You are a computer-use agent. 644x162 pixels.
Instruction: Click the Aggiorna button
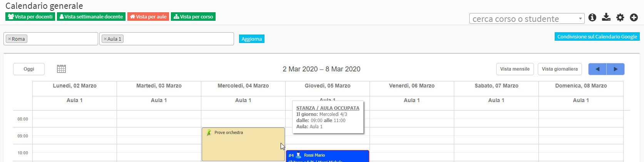pyautogui.click(x=252, y=39)
